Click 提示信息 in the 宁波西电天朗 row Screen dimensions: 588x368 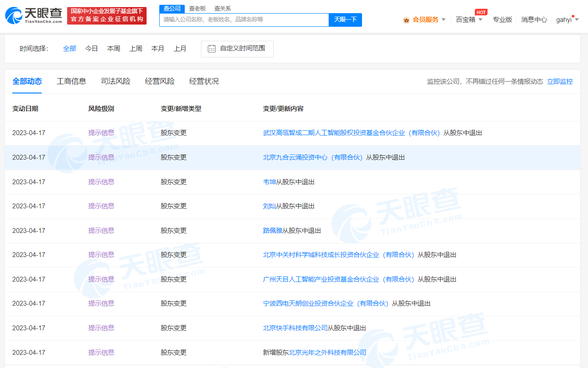click(x=101, y=304)
